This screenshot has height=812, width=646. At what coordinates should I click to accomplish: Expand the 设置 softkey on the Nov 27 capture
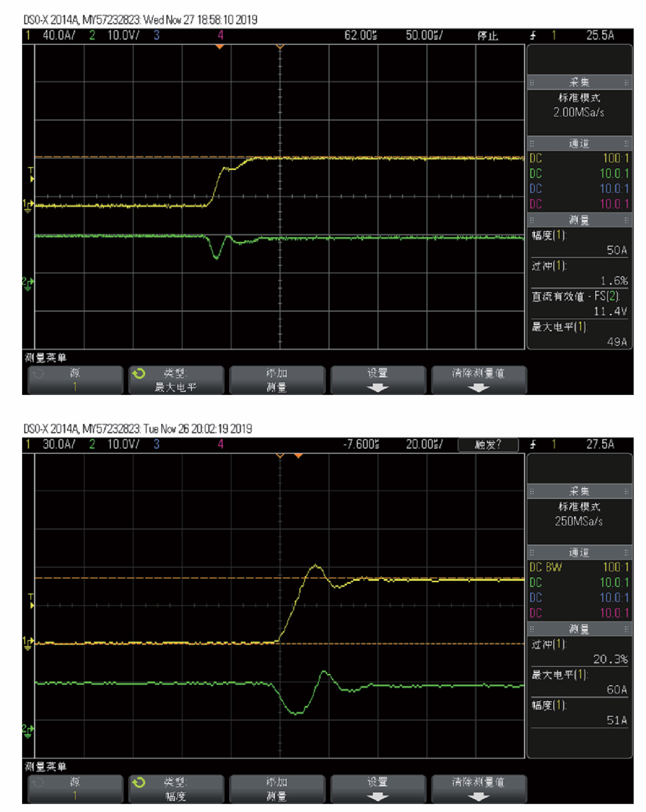click(x=378, y=380)
